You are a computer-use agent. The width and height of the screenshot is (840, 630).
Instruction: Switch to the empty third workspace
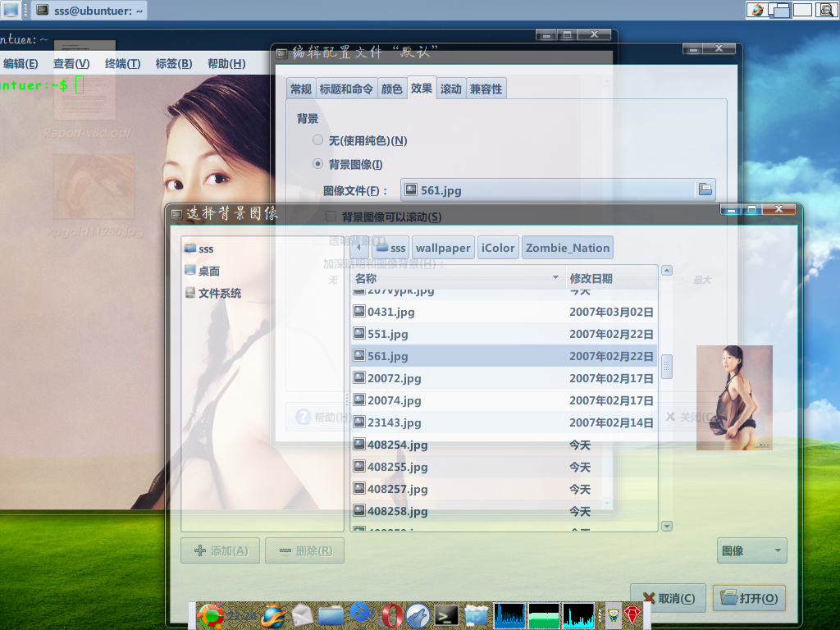pyautogui.click(x=802, y=10)
